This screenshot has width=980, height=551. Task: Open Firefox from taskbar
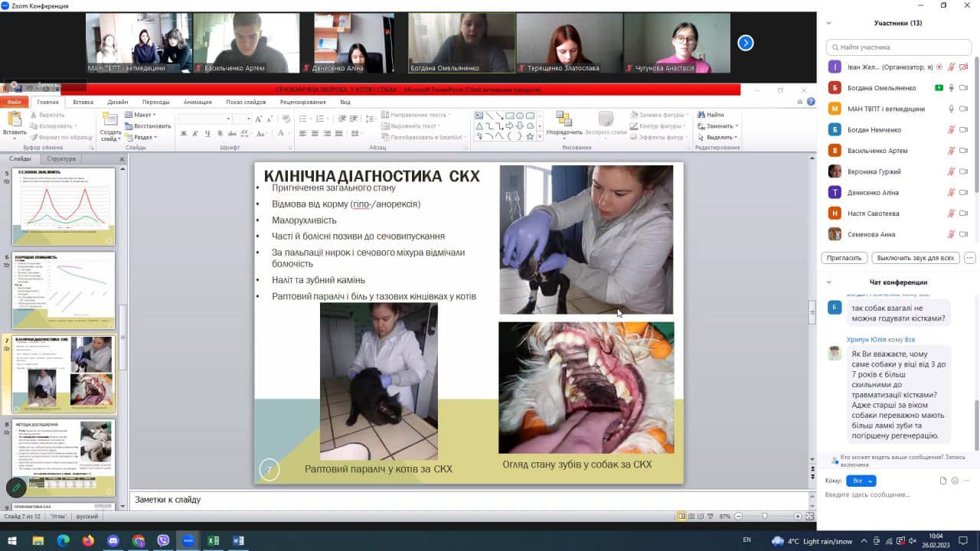88,540
